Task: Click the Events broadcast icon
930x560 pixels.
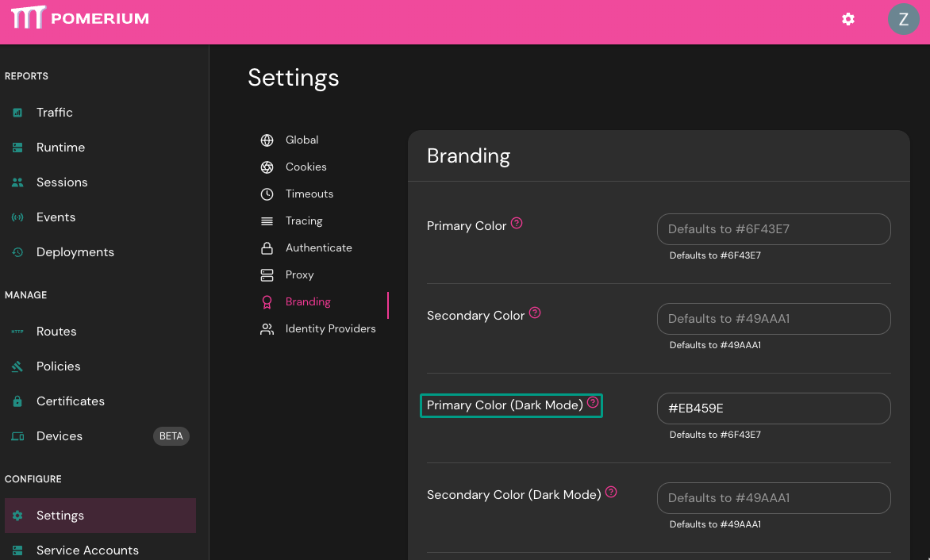Action: [x=17, y=217]
